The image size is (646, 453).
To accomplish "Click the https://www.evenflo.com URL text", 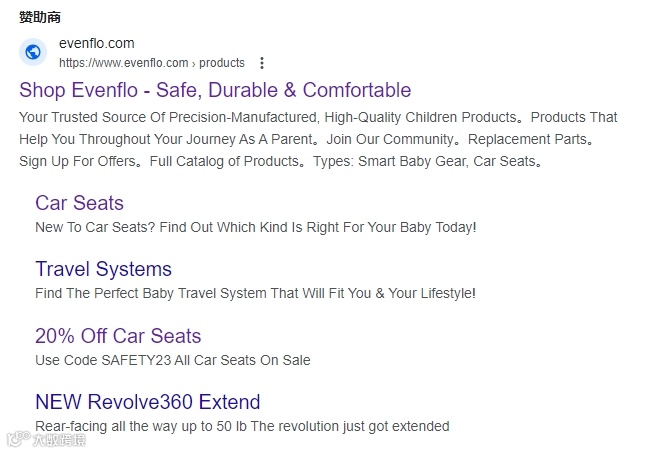I will (x=124, y=62).
